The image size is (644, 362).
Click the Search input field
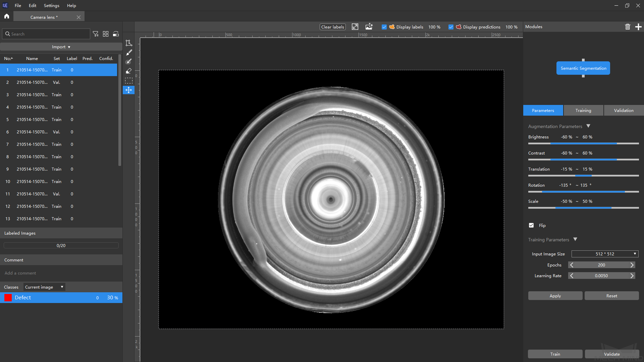[46, 34]
